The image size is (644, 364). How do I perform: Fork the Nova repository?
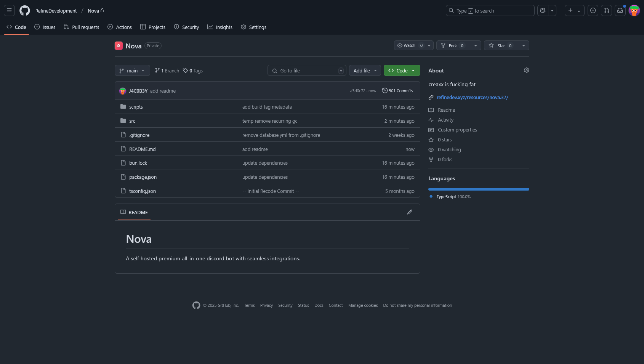click(453, 45)
